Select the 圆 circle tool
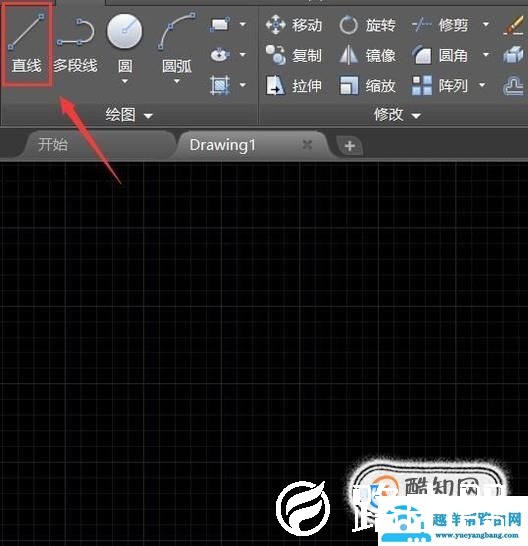Image resolution: width=528 pixels, height=546 pixels. [125, 44]
